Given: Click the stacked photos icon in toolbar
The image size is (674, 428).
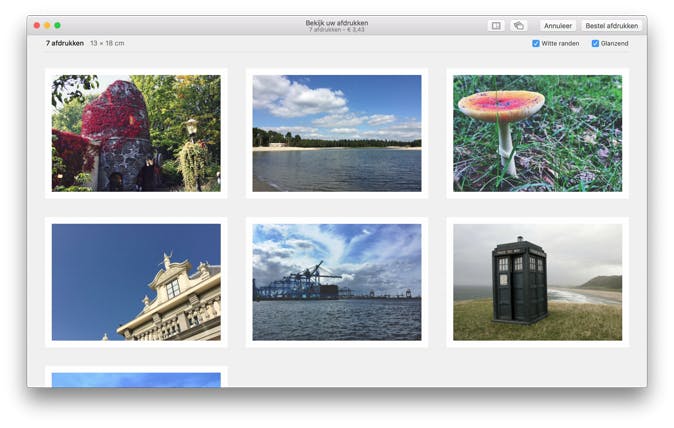Looking at the screenshot, I should tap(519, 26).
